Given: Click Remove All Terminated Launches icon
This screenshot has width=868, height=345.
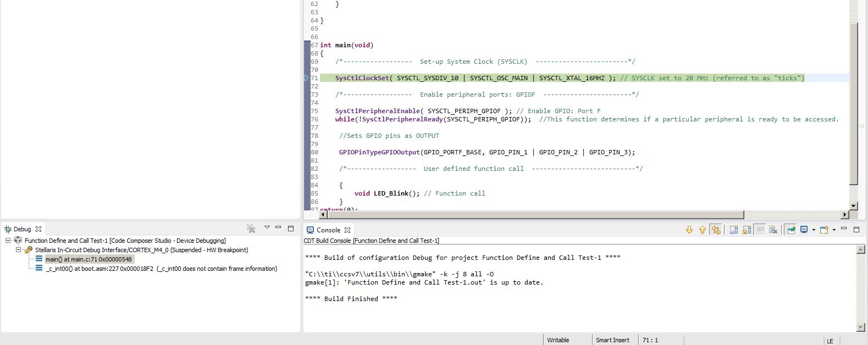Looking at the screenshot, I should (251, 229).
